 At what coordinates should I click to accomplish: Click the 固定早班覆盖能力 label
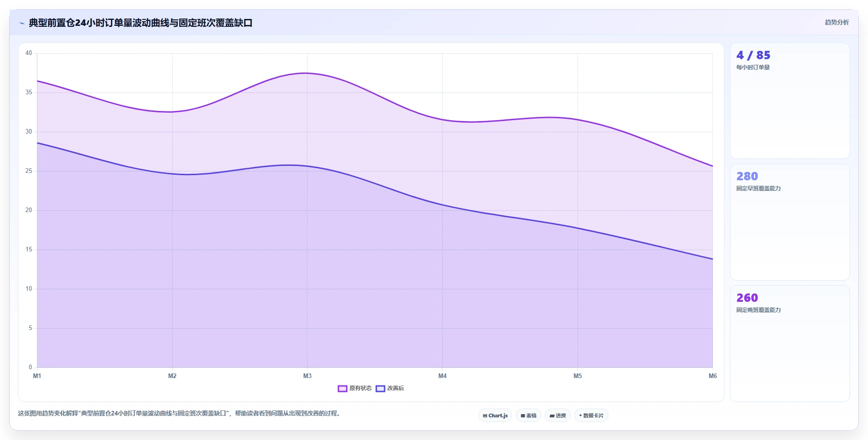pyautogui.click(x=758, y=189)
